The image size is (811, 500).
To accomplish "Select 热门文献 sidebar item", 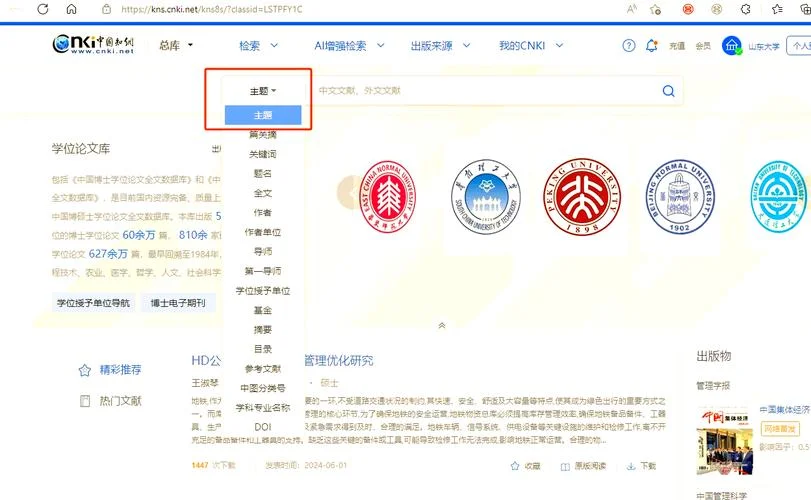I will (x=120, y=401).
